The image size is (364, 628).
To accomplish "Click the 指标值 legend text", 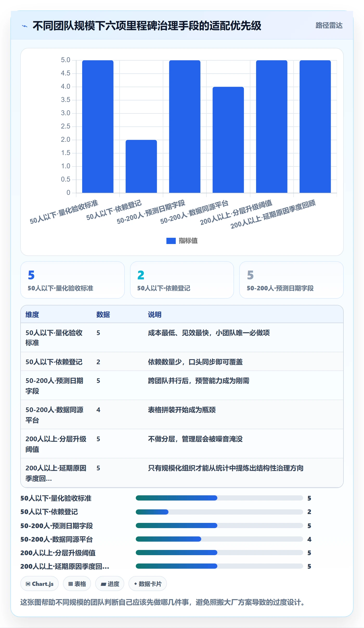I will point(188,241).
